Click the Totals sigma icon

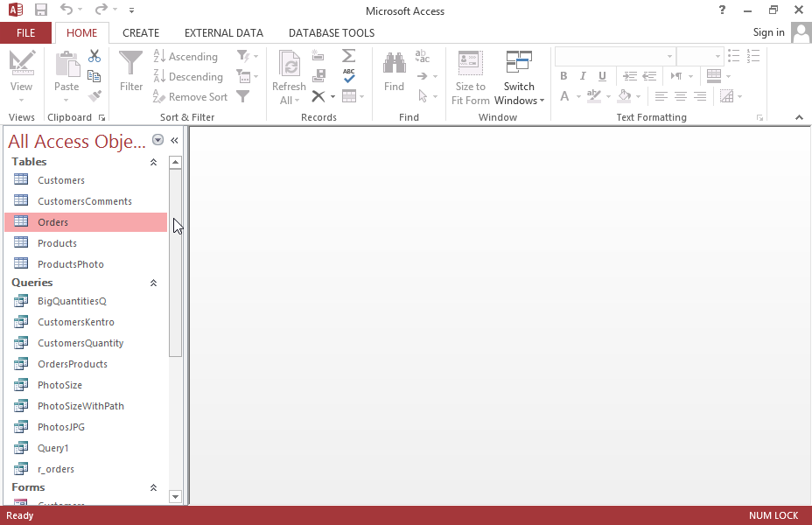(349, 55)
